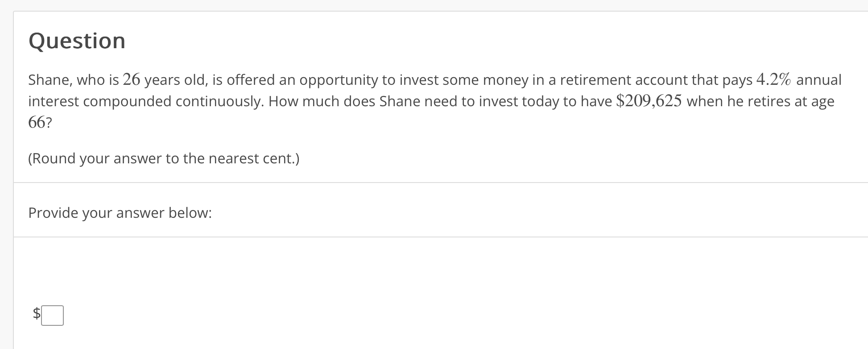The height and width of the screenshot is (349, 868).
Task: Click the $209,625 amount in the question
Action: (x=648, y=100)
